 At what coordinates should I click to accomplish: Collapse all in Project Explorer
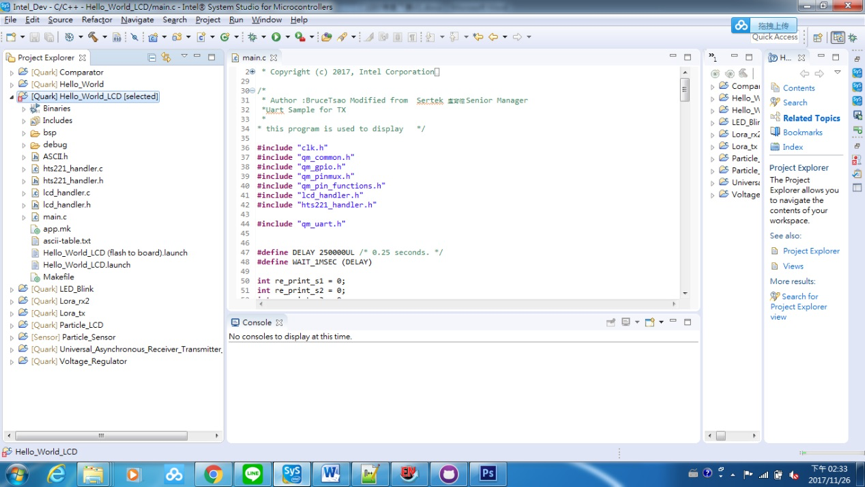click(x=152, y=57)
